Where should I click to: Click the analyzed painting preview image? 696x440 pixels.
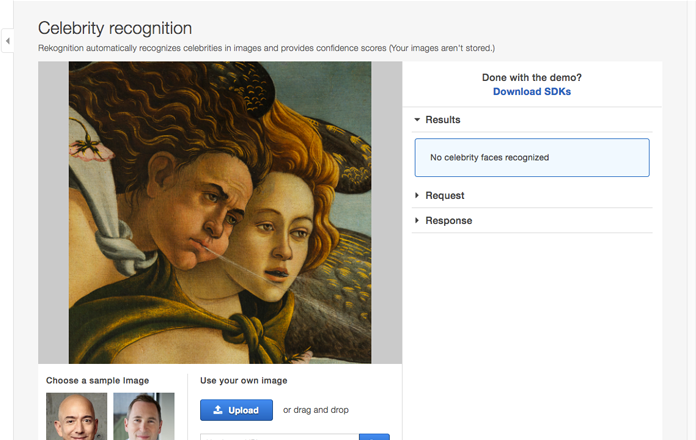tap(220, 212)
